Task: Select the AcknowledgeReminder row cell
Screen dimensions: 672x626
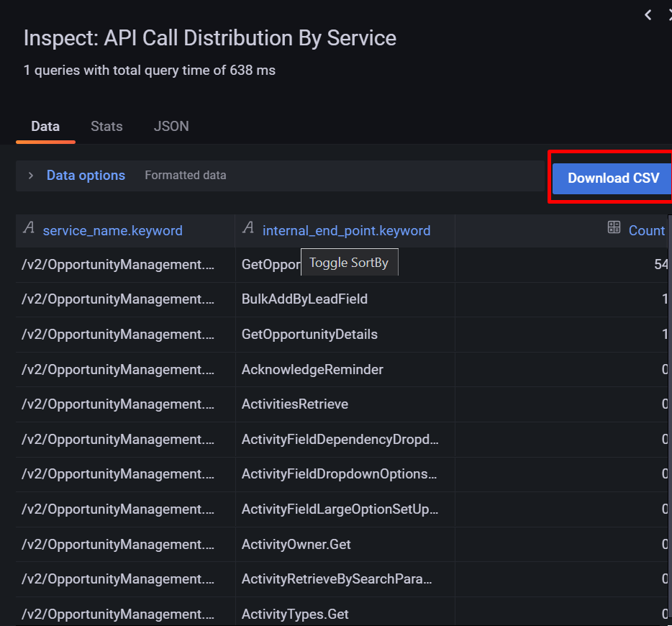Action: 312,370
